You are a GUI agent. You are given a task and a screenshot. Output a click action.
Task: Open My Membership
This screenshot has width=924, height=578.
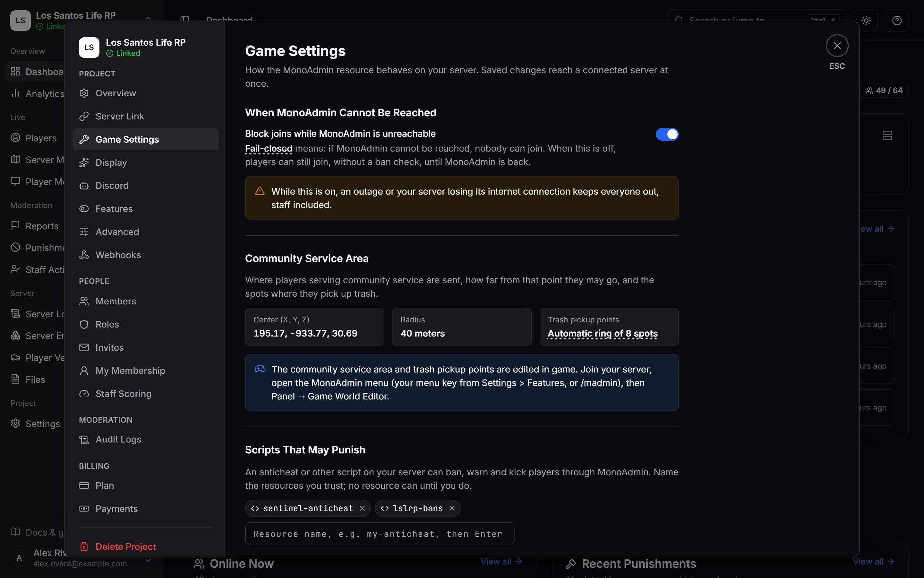click(x=145, y=371)
